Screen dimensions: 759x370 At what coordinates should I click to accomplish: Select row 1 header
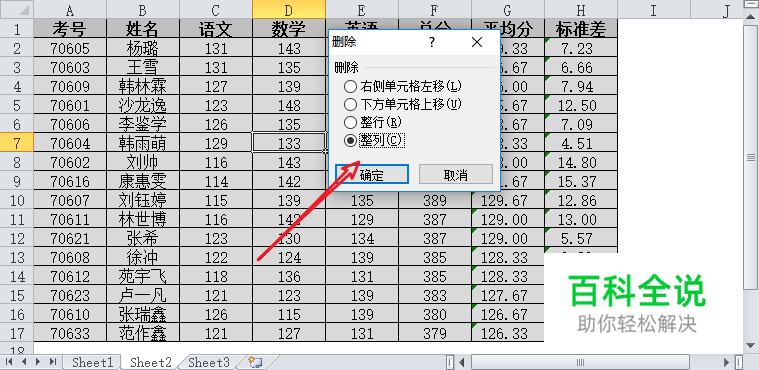16,29
